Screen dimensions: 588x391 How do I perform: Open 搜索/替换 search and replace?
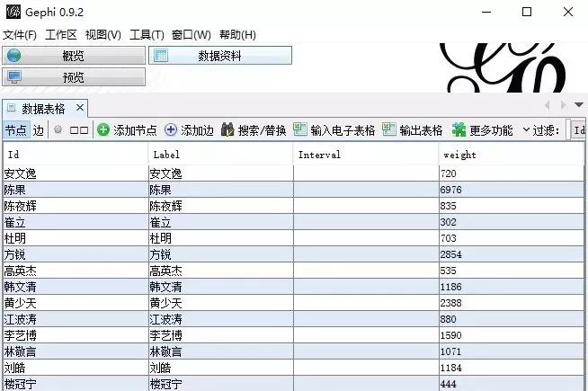click(254, 130)
